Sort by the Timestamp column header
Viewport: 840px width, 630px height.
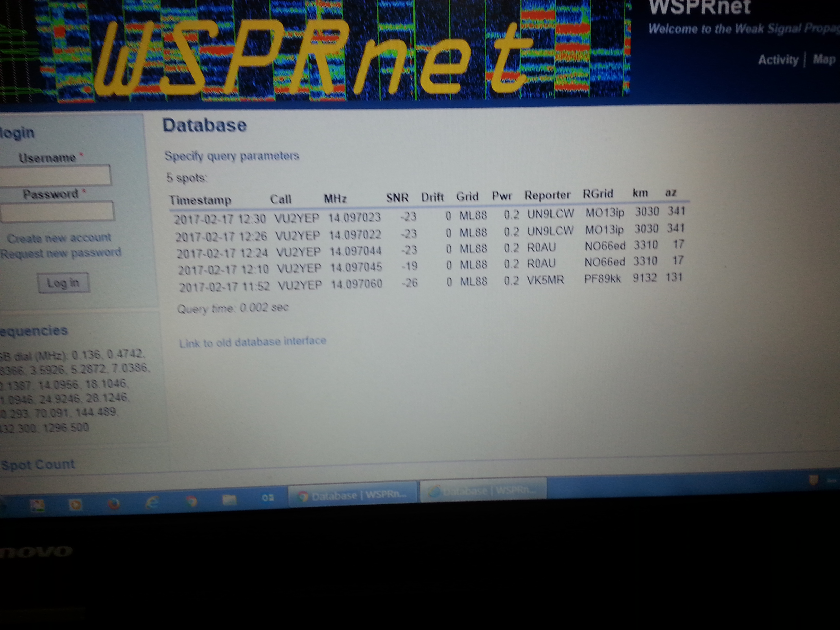pyautogui.click(x=200, y=200)
